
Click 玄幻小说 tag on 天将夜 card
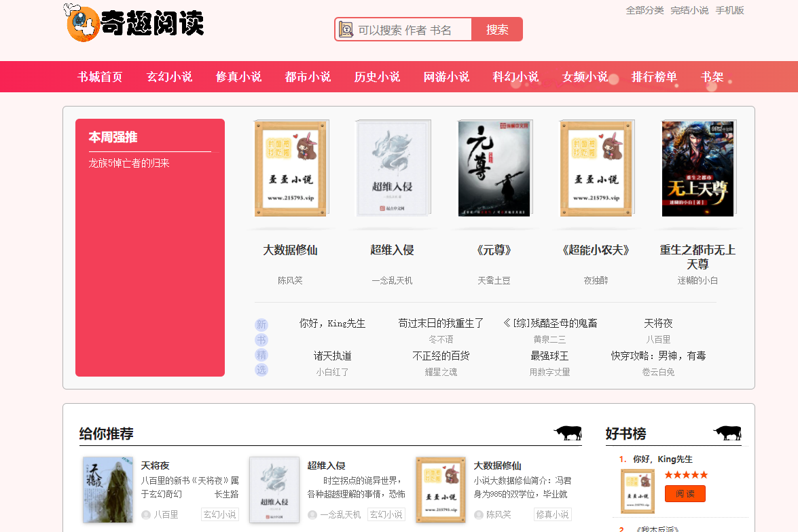pyautogui.click(x=220, y=515)
